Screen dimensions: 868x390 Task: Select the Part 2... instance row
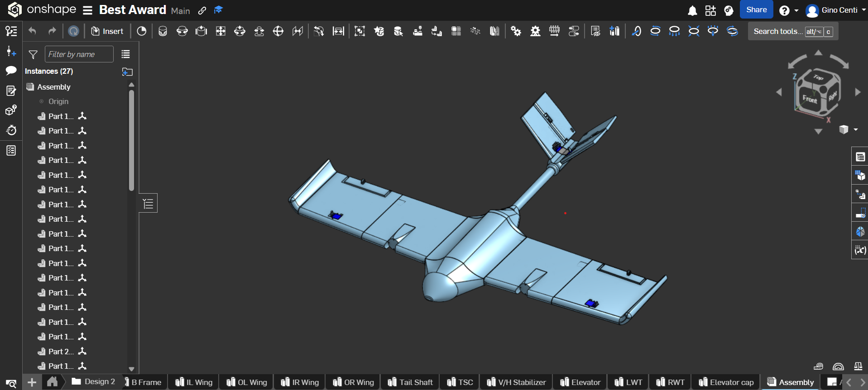coord(61,352)
